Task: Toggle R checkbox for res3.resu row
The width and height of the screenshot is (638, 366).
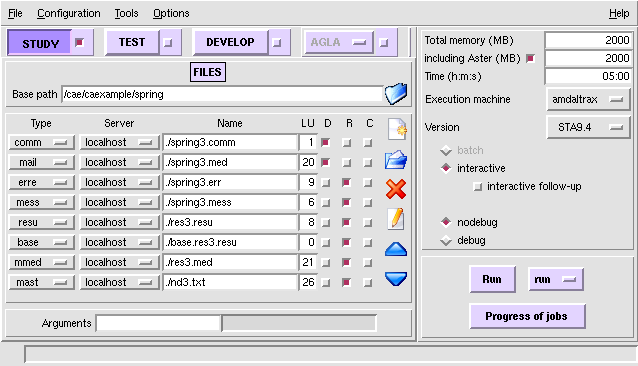Action: (x=346, y=222)
